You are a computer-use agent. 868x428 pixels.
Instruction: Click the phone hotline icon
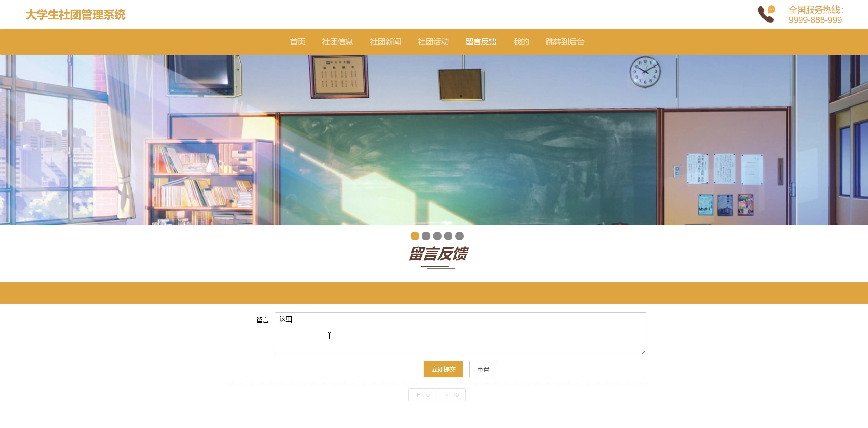click(x=766, y=14)
